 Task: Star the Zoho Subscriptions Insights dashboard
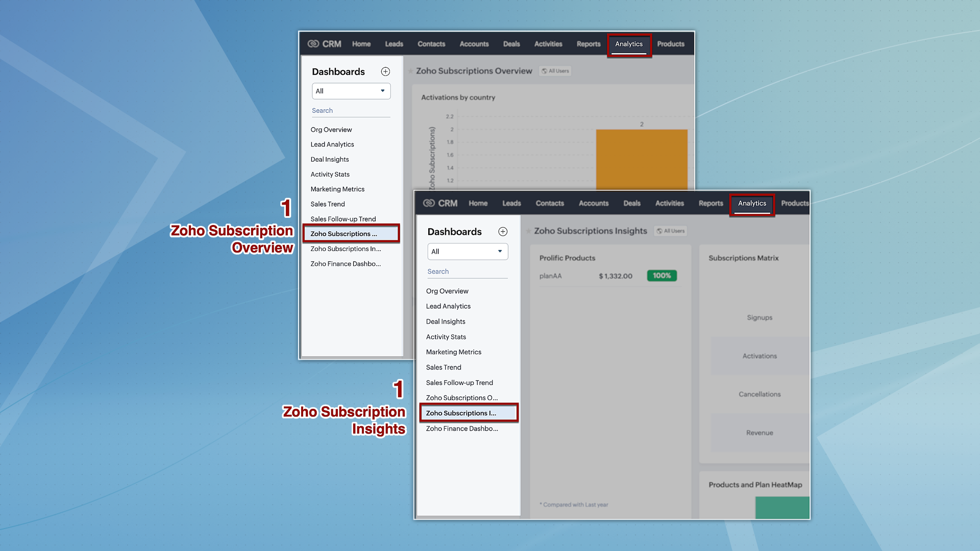pyautogui.click(x=529, y=231)
